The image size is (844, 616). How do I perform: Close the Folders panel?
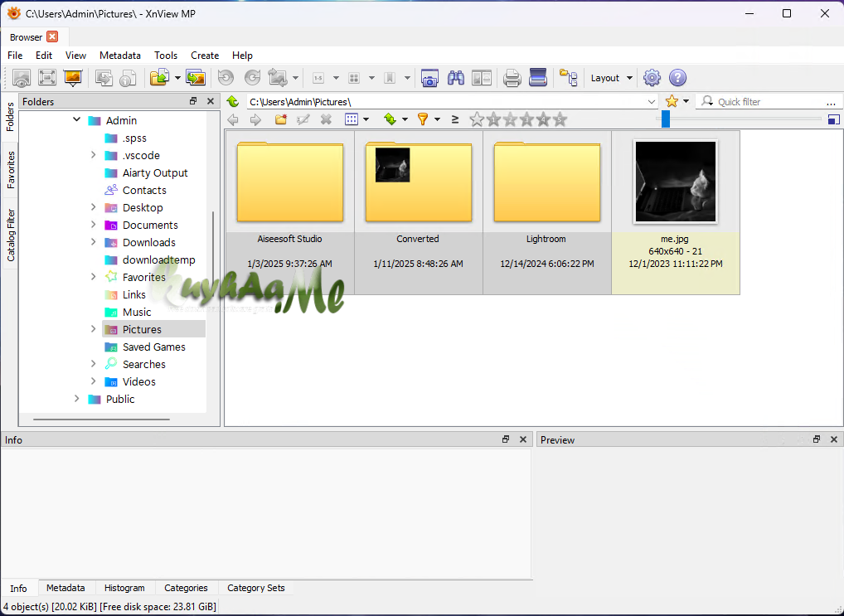(211, 101)
